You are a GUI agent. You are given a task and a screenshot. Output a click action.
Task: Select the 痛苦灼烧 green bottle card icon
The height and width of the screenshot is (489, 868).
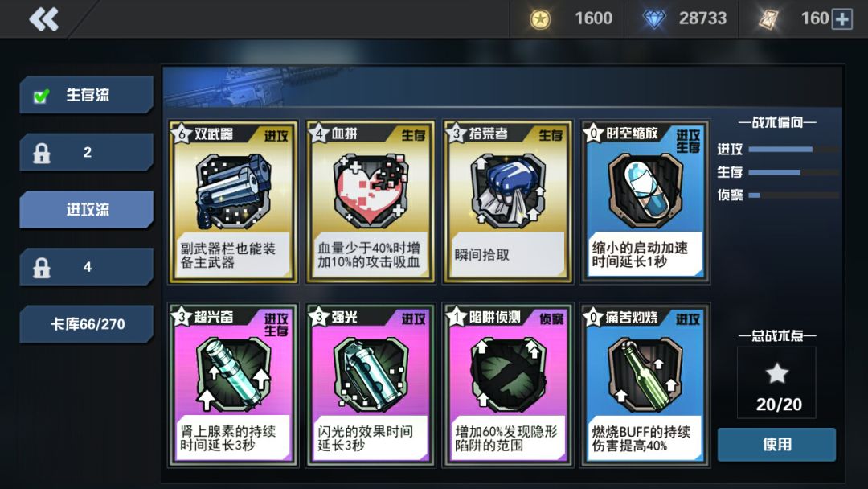645,374
